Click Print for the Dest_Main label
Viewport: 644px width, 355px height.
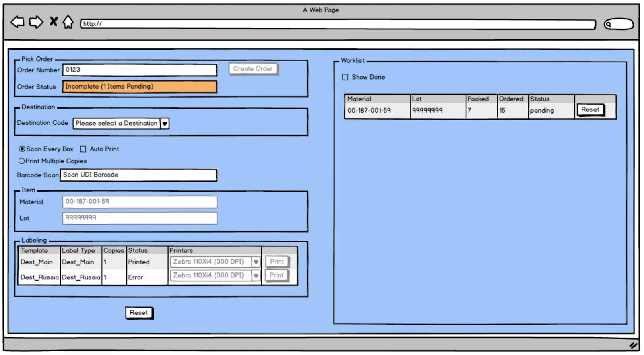pos(277,262)
